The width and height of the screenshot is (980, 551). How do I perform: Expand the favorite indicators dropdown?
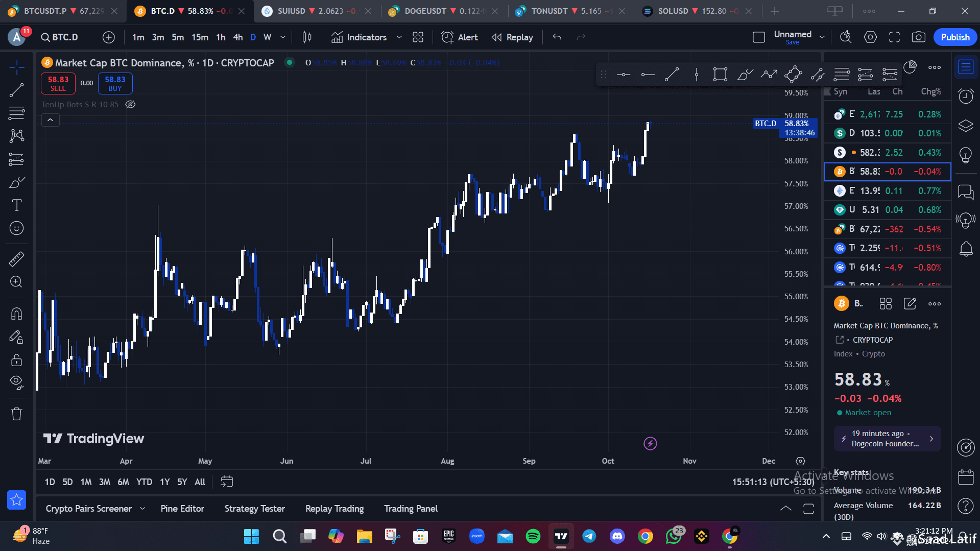pyautogui.click(x=399, y=37)
